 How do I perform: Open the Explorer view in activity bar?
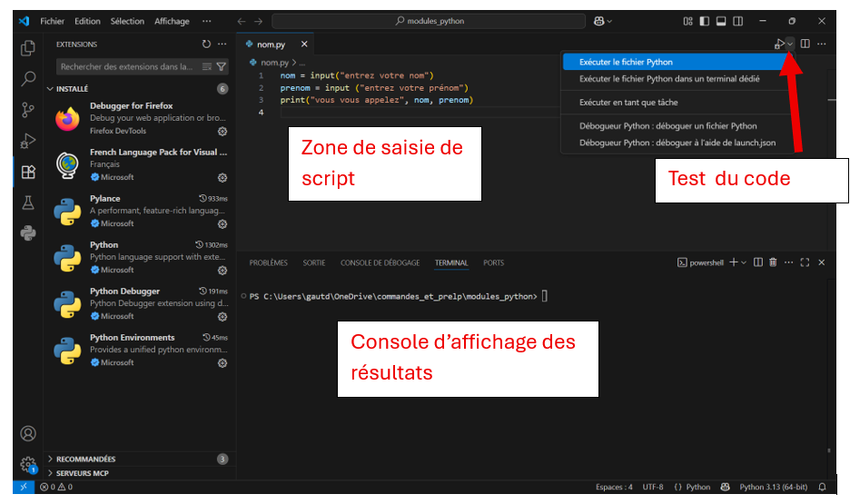pyautogui.click(x=28, y=48)
